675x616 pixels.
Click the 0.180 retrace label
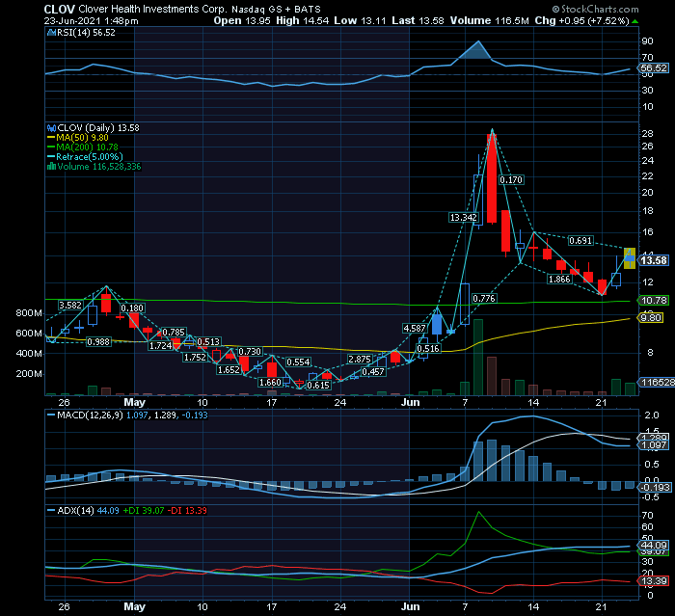pyautogui.click(x=132, y=308)
